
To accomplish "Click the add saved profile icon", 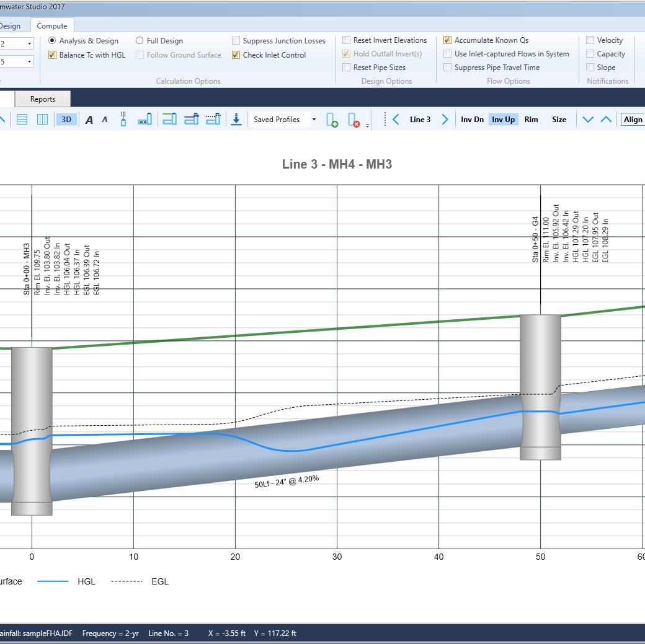I will point(332,120).
